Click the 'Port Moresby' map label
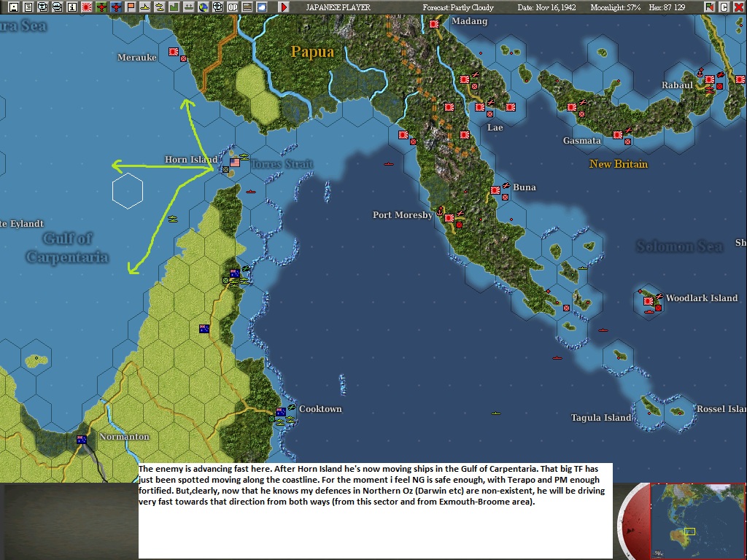The height and width of the screenshot is (560, 747). (x=403, y=215)
